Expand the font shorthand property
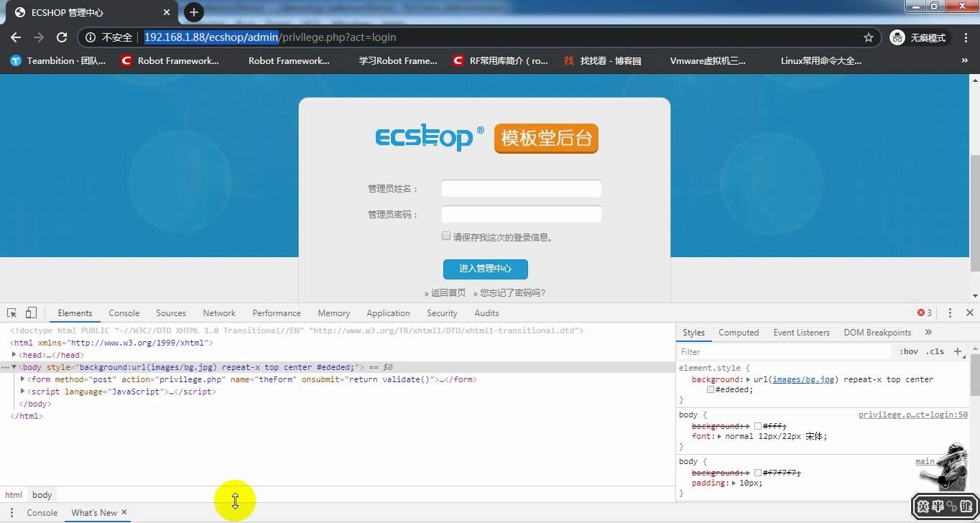 point(720,436)
